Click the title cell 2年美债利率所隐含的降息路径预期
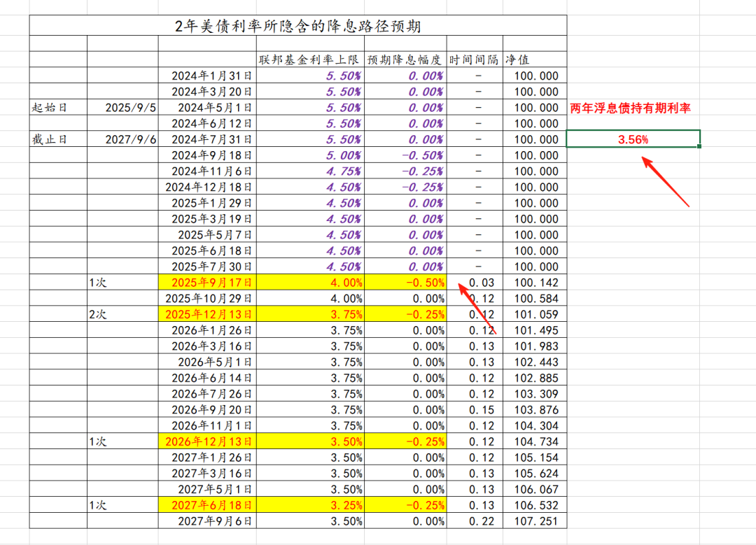 click(x=298, y=27)
